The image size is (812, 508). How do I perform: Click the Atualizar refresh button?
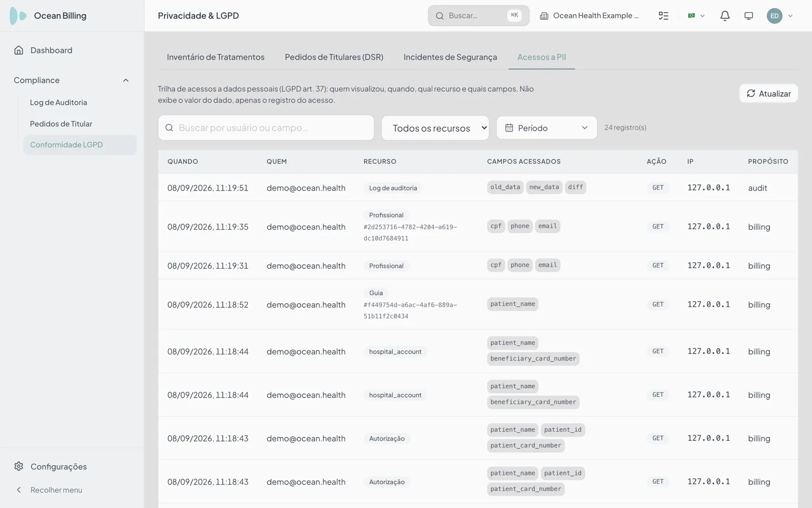click(768, 93)
